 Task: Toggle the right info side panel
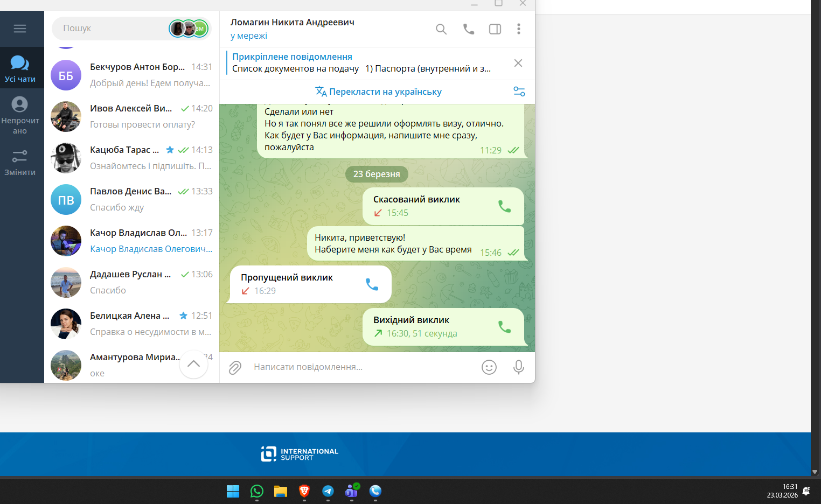click(x=495, y=29)
